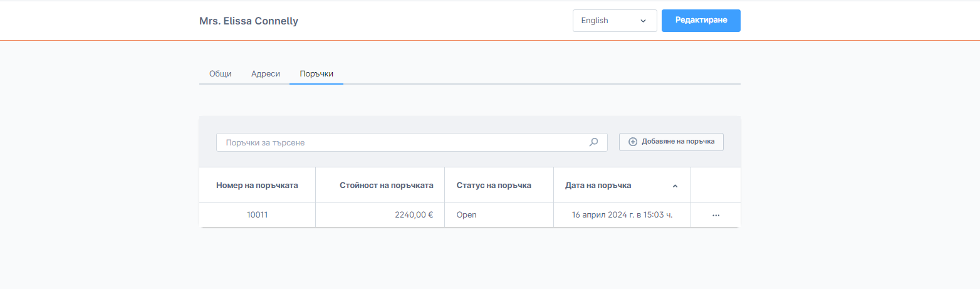Click the Дата на поръчка column header text
The height and width of the screenshot is (289, 980).
coord(598,186)
